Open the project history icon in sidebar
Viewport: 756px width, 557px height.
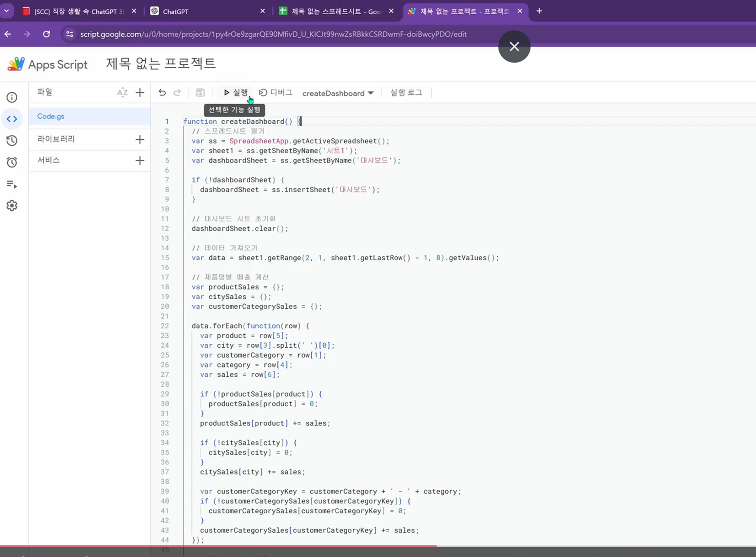[x=12, y=141]
